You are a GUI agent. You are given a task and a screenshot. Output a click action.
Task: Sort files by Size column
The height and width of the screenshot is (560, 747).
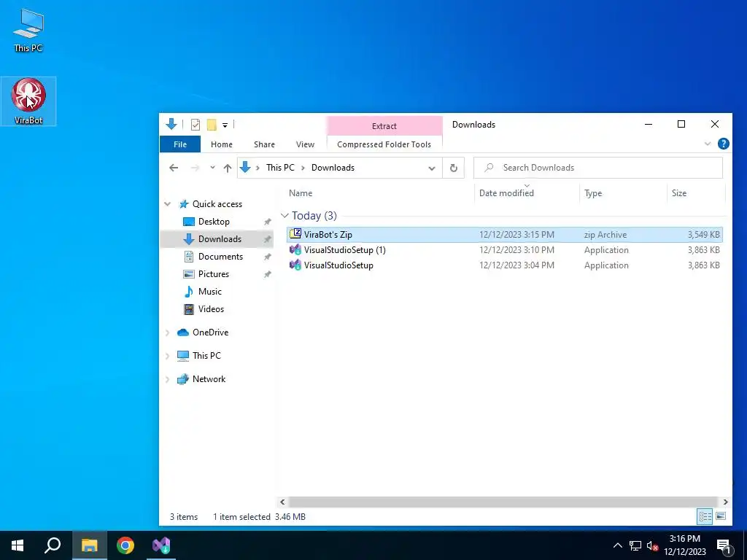coord(679,193)
